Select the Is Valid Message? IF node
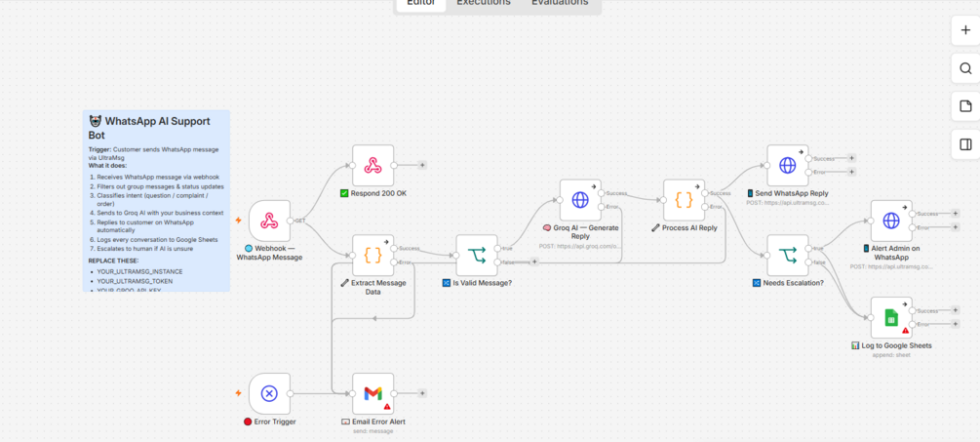Screen dimensions: 980x442 tap(477, 255)
